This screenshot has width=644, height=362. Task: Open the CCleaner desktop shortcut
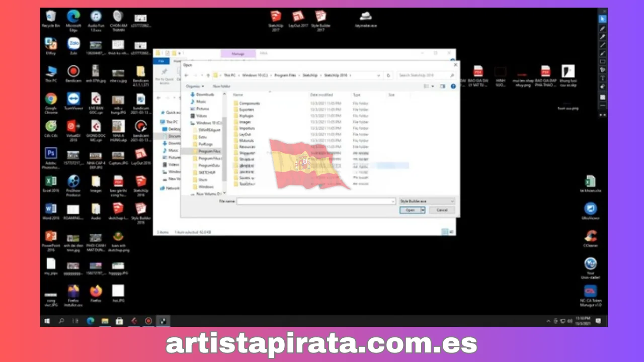[590, 239]
